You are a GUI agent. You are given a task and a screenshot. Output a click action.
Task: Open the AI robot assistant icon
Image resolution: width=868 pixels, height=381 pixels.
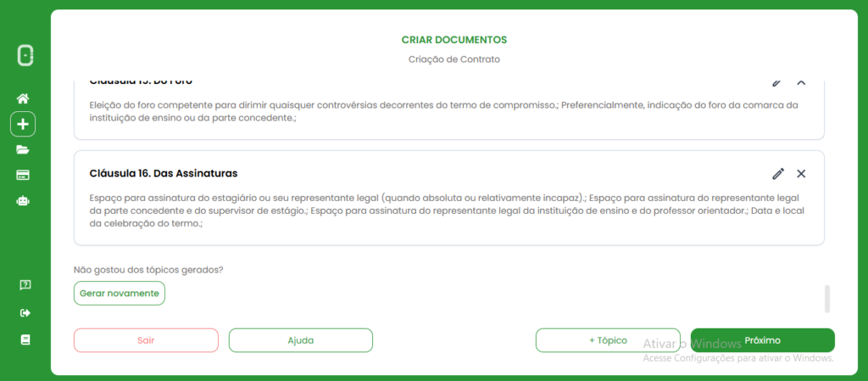click(x=24, y=201)
